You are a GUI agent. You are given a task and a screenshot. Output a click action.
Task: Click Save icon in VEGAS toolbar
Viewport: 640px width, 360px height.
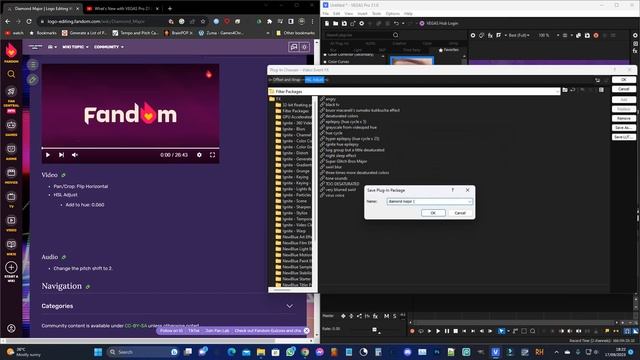click(344, 24)
